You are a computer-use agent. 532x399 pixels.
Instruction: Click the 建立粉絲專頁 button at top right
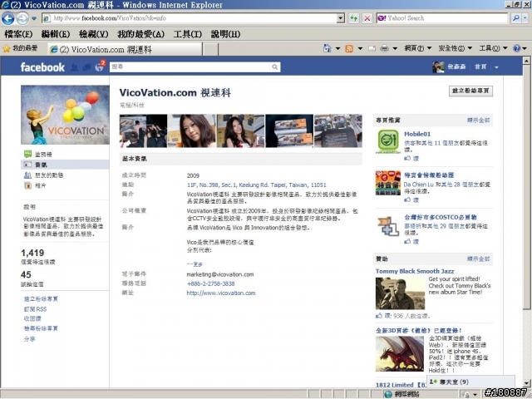pos(470,91)
